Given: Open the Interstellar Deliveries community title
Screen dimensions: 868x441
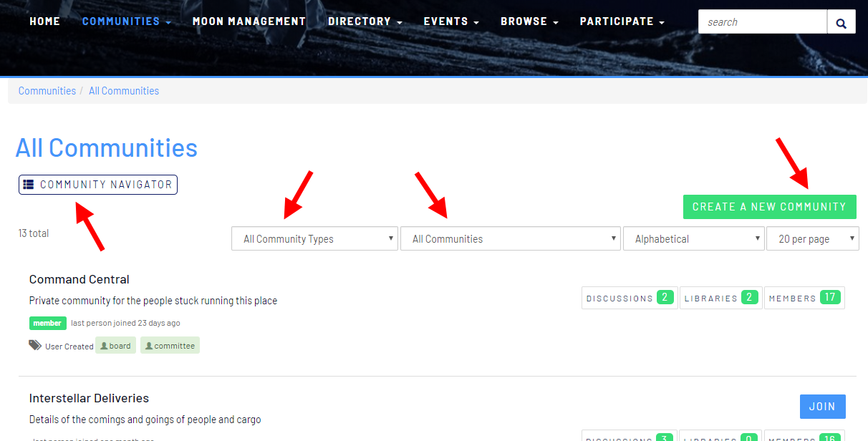Looking at the screenshot, I should (90, 398).
